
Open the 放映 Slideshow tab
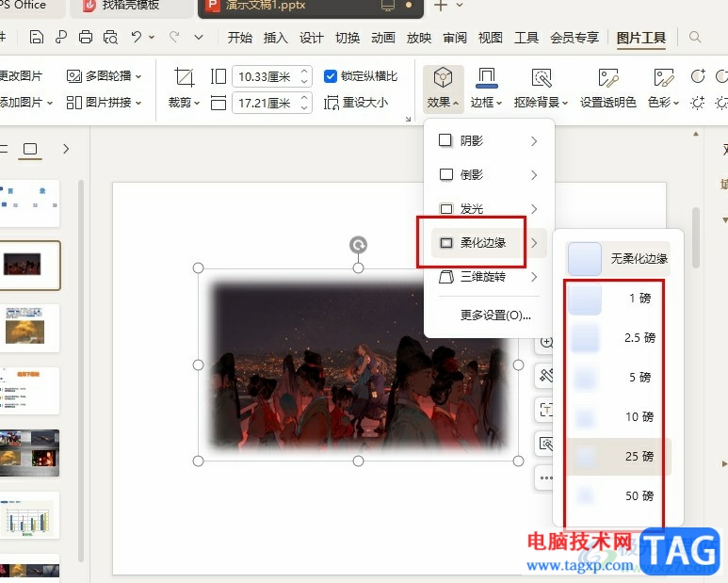(419, 37)
